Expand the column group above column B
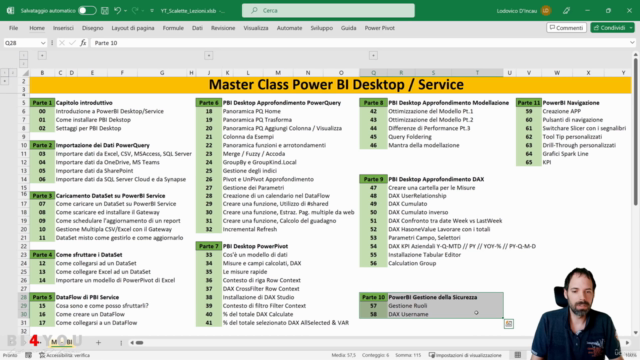640x360 pixels. click(x=42, y=56)
